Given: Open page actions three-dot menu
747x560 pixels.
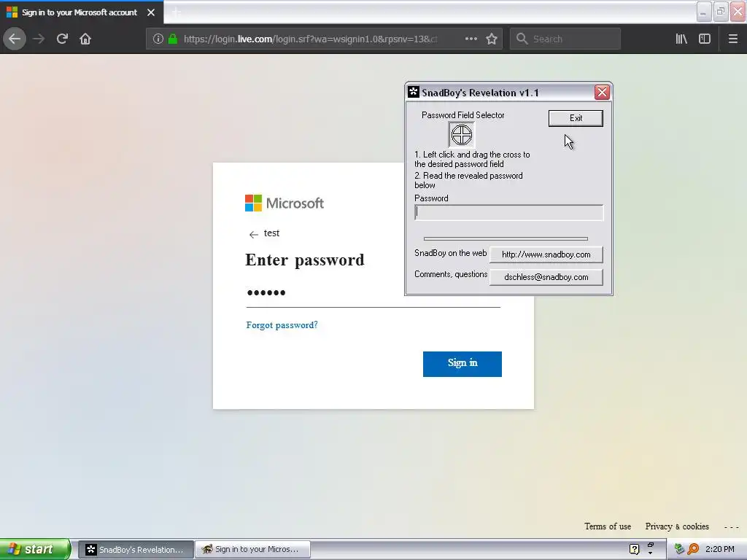Looking at the screenshot, I should point(471,39).
